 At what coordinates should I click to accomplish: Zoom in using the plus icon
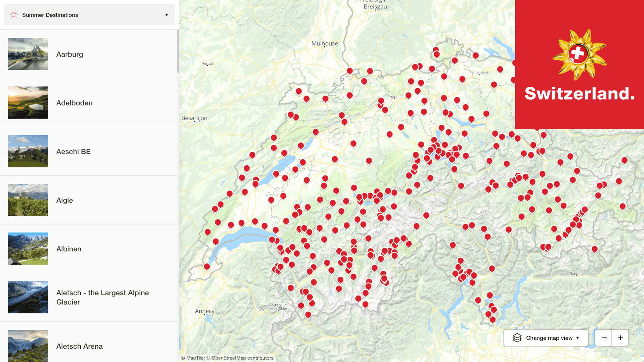point(620,338)
